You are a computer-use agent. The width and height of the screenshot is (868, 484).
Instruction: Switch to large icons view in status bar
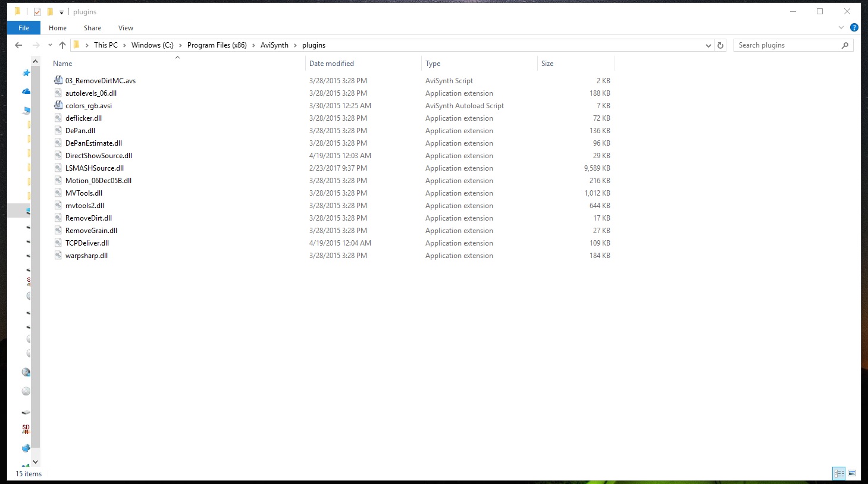[x=852, y=473]
